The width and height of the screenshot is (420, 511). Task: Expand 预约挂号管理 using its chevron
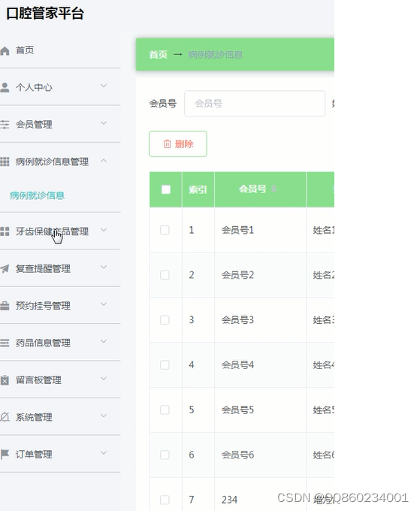click(104, 304)
